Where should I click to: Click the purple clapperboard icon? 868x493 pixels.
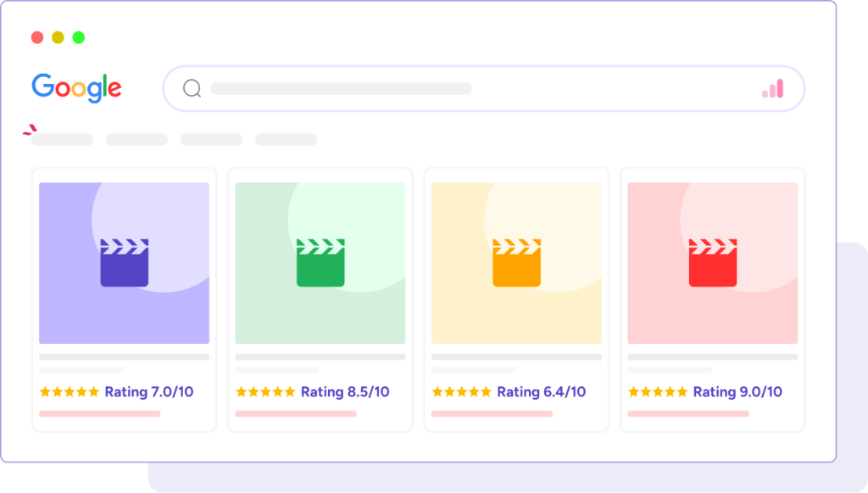(x=125, y=263)
